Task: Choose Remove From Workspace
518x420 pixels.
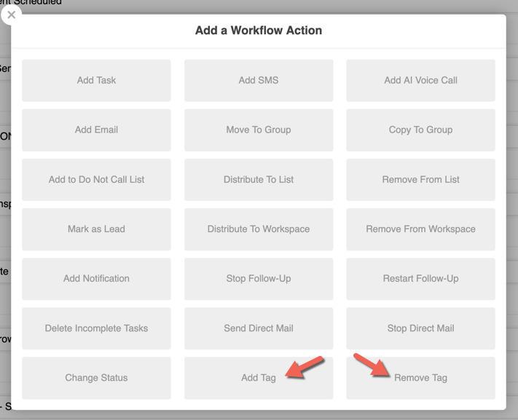Action: (420, 229)
